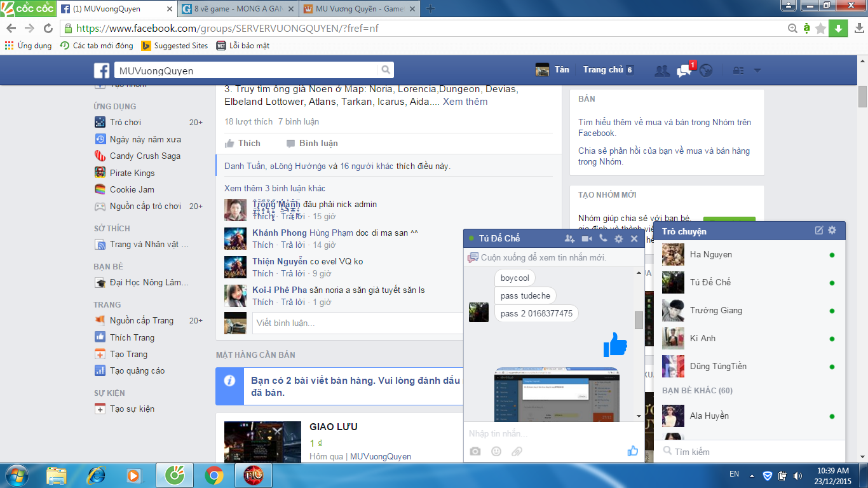Viewport: 868px width, 488px height.
Task: Click the paperclip attach file icon
Action: (517, 451)
